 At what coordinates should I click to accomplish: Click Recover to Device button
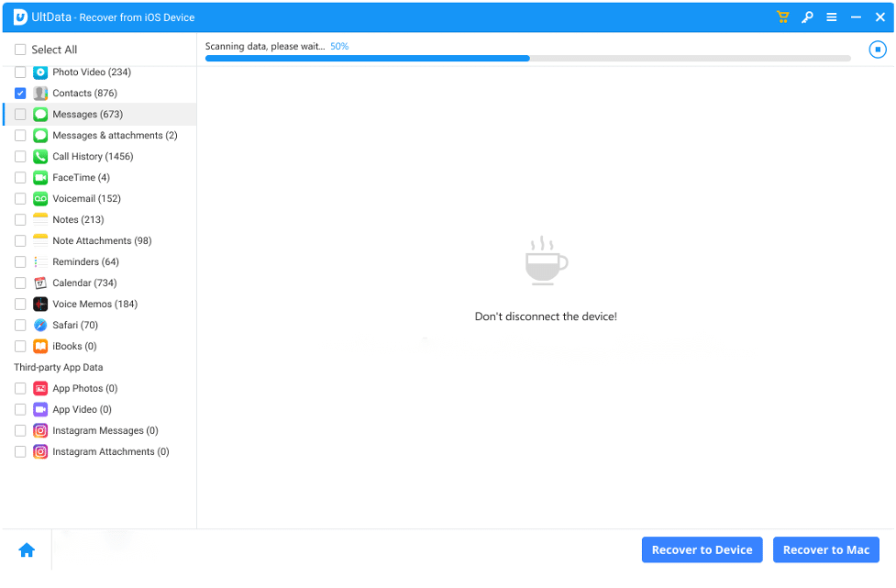[x=702, y=549]
